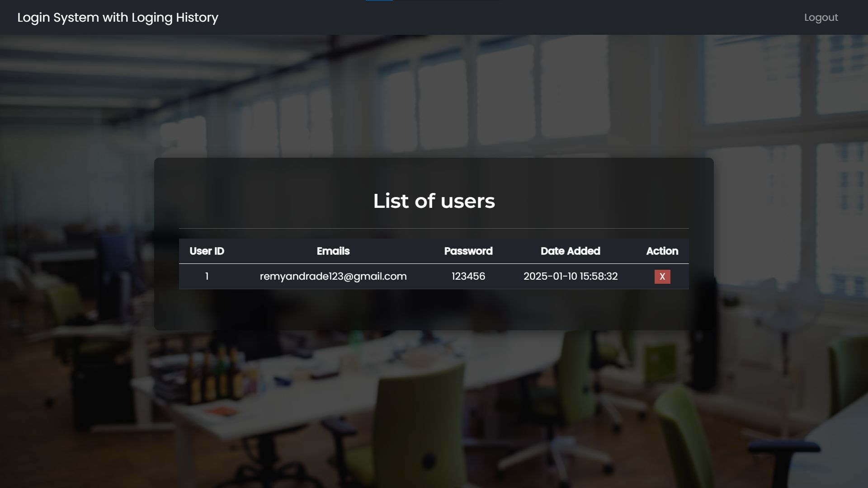Click the password cell 123456
The image size is (868, 488).
[468, 277]
